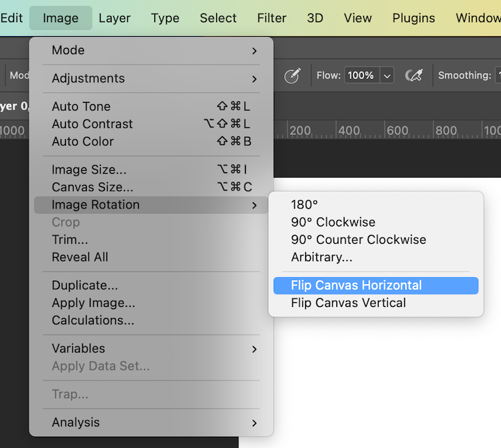Open the Filter menu in menu bar
This screenshot has height=448, width=501.
pos(272,18)
